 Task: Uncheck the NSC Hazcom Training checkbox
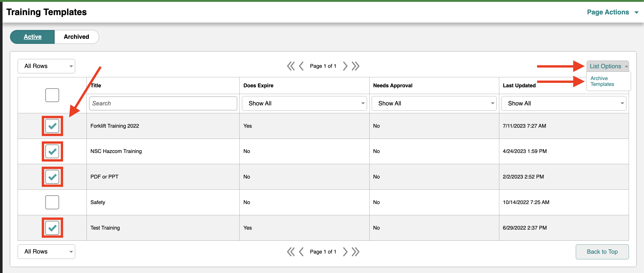[x=52, y=151]
